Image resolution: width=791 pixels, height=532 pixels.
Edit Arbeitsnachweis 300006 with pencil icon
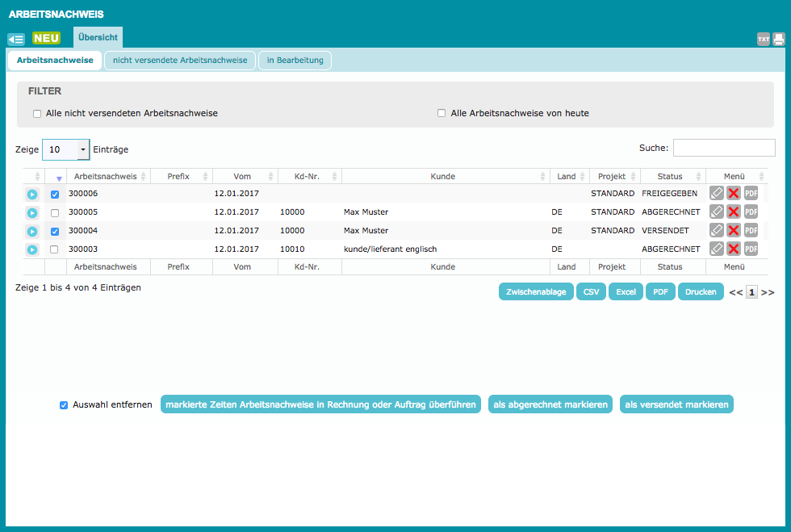716,194
